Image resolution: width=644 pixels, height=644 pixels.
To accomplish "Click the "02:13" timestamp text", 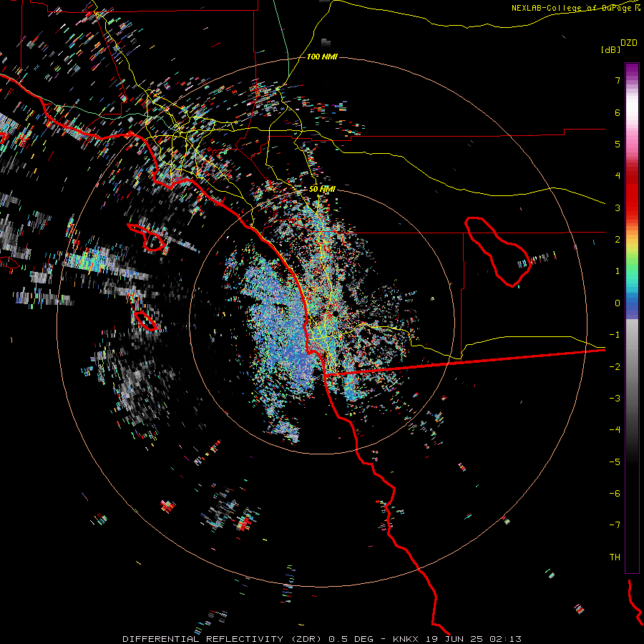I will [507, 639].
